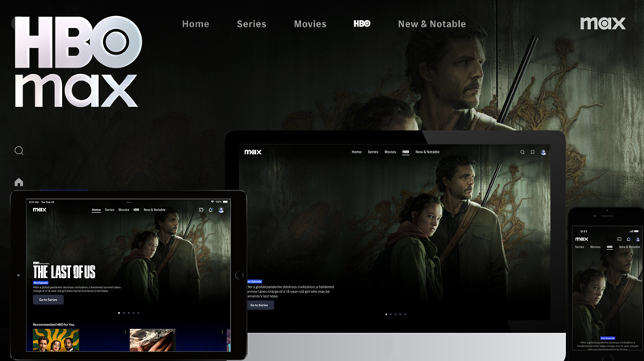Click the search magnifier in the left sidebar
The width and height of the screenshot is (644, 361).
point(19,150)
